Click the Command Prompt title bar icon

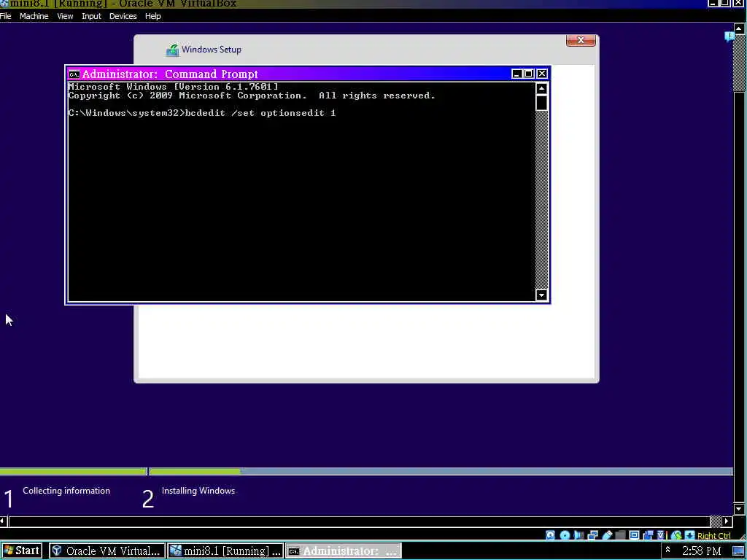pos(74,74)
